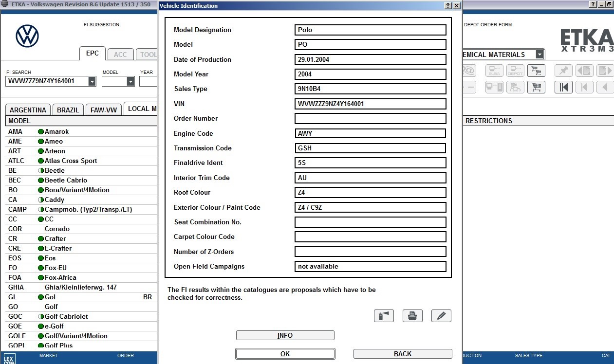Click the Engine Code field showing AWY
The height and width of the screenshot is (364, 614).
[x=370, y=133]
